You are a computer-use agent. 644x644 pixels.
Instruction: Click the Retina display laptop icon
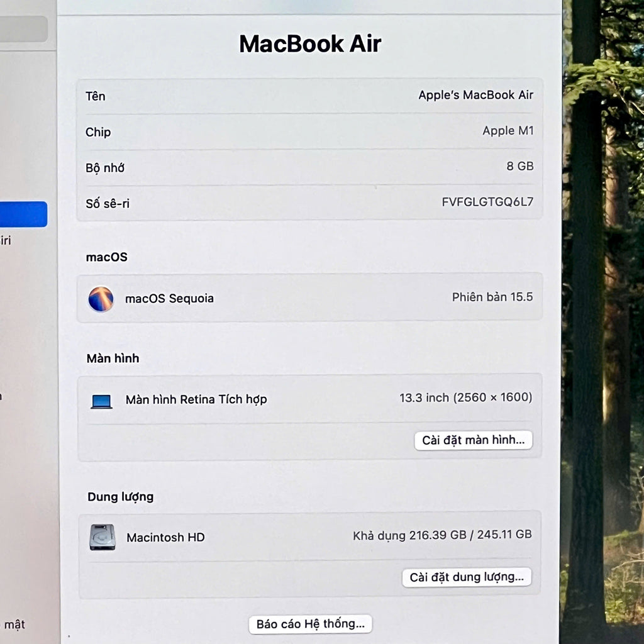pos(101,401)
